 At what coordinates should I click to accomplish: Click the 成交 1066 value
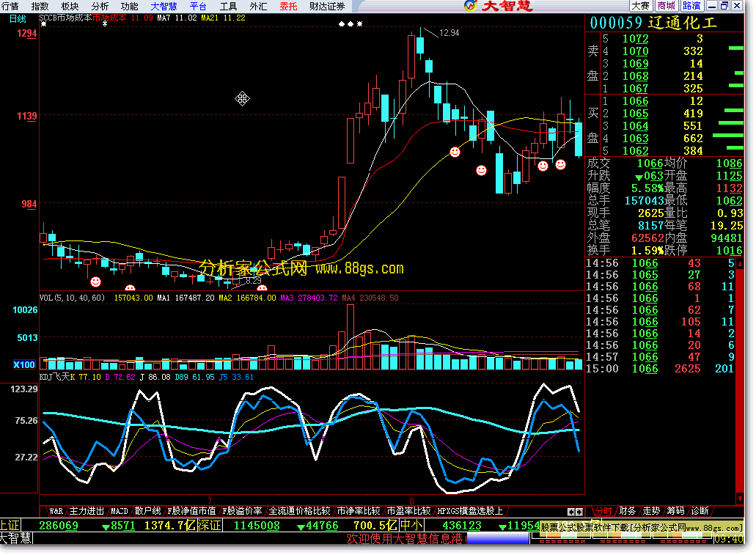[650, 163]
